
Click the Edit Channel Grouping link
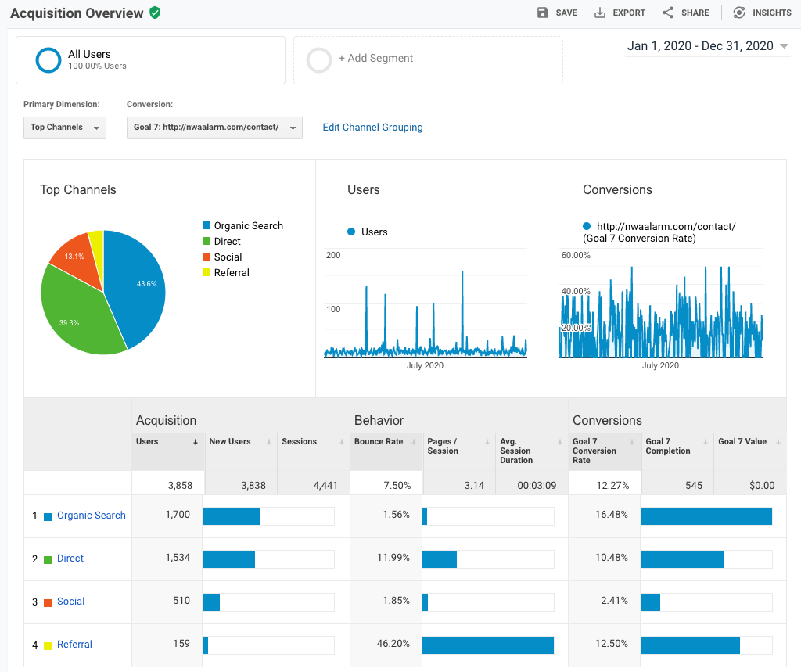[372, 128]
